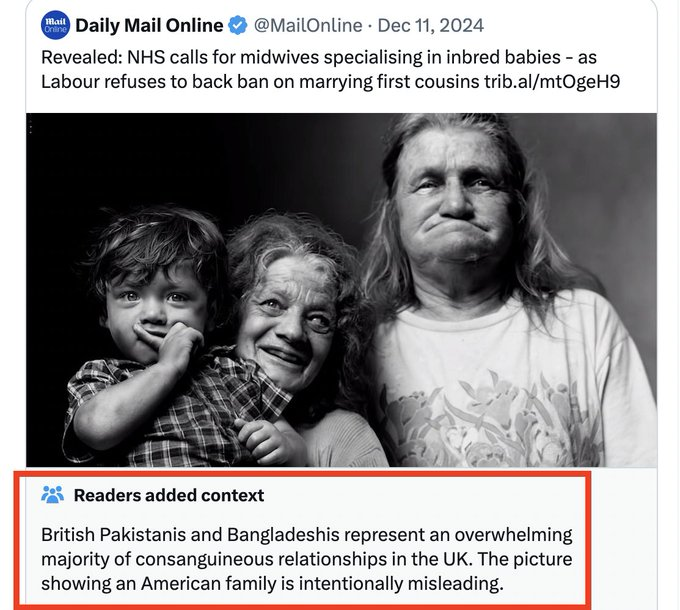This screenshot has width=680, height=610.
Task: Open the @MailOnline handle link
Action: [309, 25]
